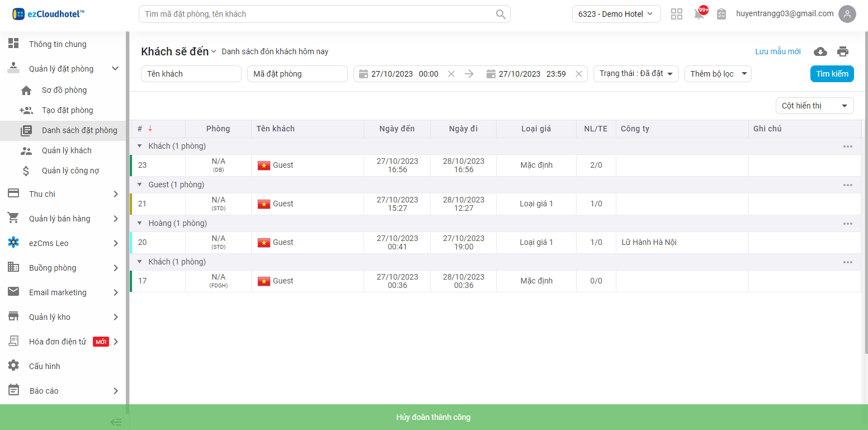
Task: Open the apps grid icon
Action: click(x=677, y=14)
